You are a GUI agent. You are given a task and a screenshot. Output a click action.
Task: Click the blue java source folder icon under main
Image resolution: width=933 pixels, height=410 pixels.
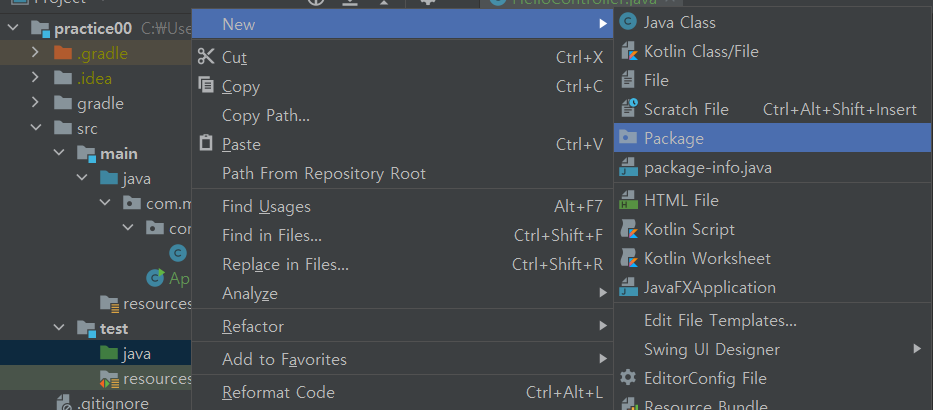click(x=108, y=179)
